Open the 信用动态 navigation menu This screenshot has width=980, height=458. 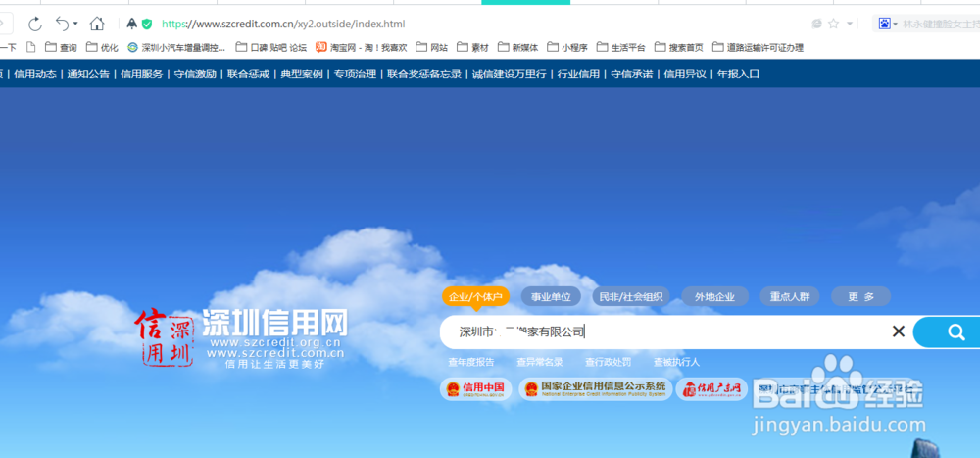[x=35, y=74]
